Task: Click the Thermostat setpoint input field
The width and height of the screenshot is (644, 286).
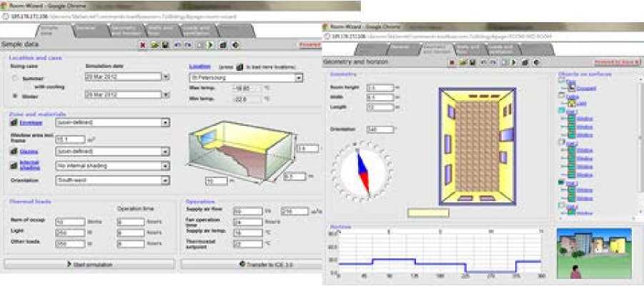Action: pos(247,244)
